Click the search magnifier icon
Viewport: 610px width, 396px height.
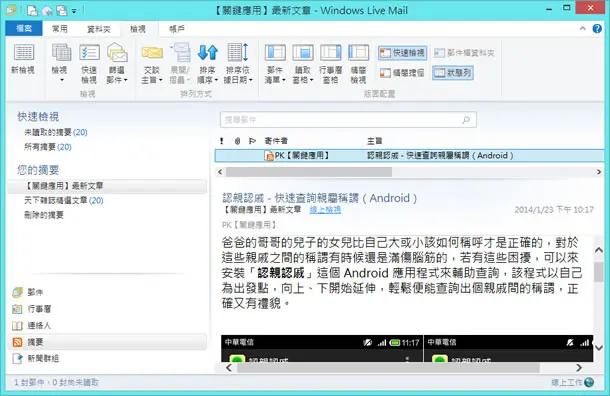(x=466, y=120)
